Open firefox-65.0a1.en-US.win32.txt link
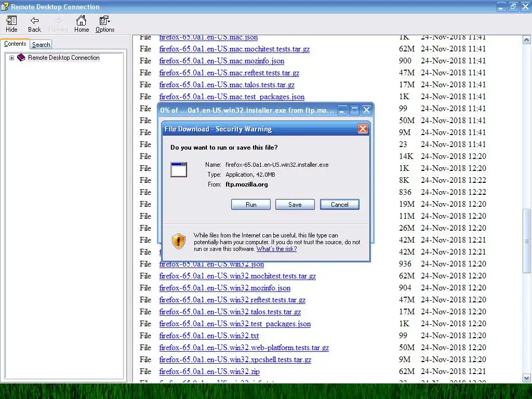Image resolution: width=532 pixels, height=399 pixels. (x=209, y=336)
